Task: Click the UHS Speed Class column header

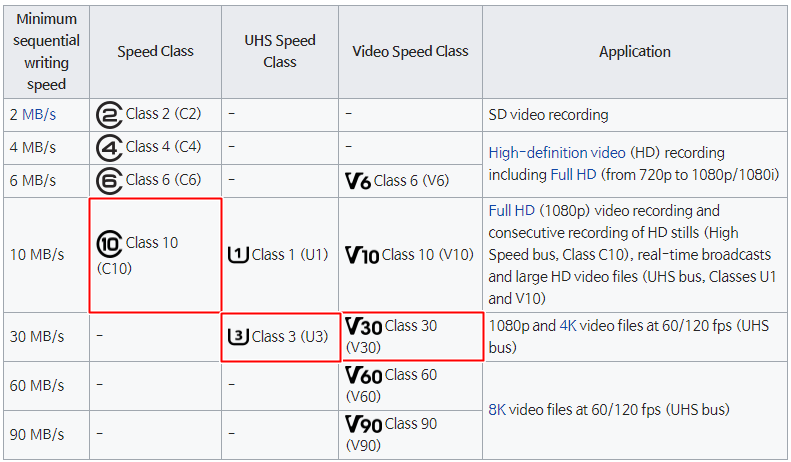Action: (x=280, y=51)
